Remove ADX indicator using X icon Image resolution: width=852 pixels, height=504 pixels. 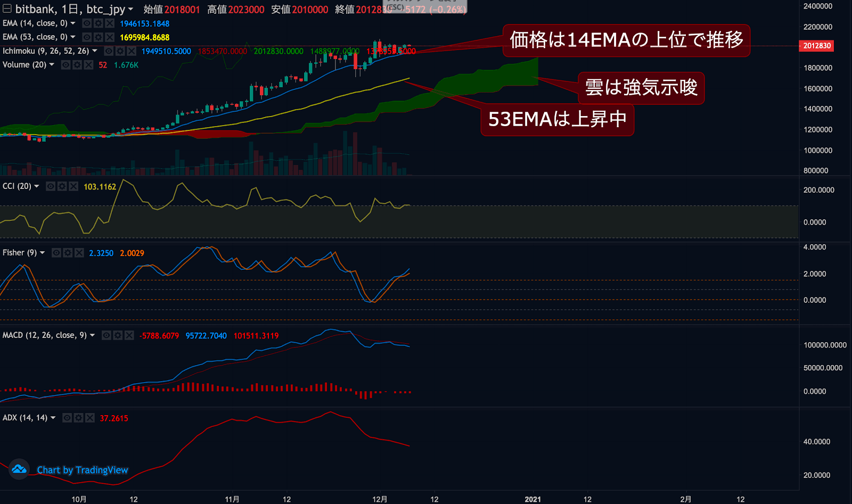[90, 418]
